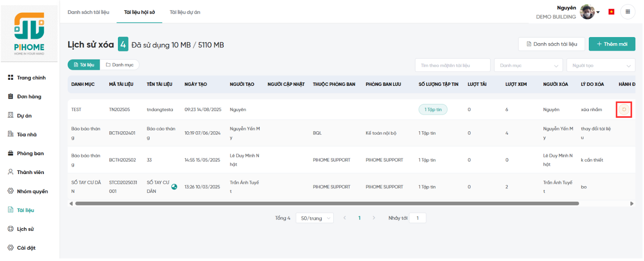Switch to Danh mục toggle view
This screenshot has width=644, height=261.
click(x=120, y=65)
